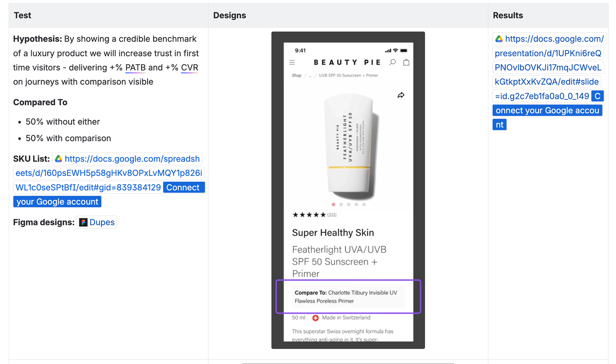Click the shopping bag icon in mockup
The image size is (616, 364).
406,62
